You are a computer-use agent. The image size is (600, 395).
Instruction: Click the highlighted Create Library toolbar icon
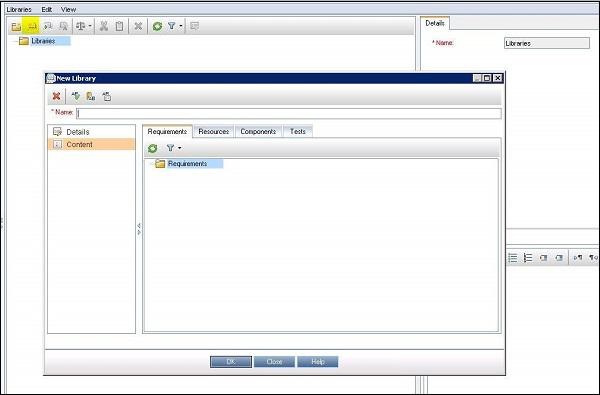tap(31, 26)
